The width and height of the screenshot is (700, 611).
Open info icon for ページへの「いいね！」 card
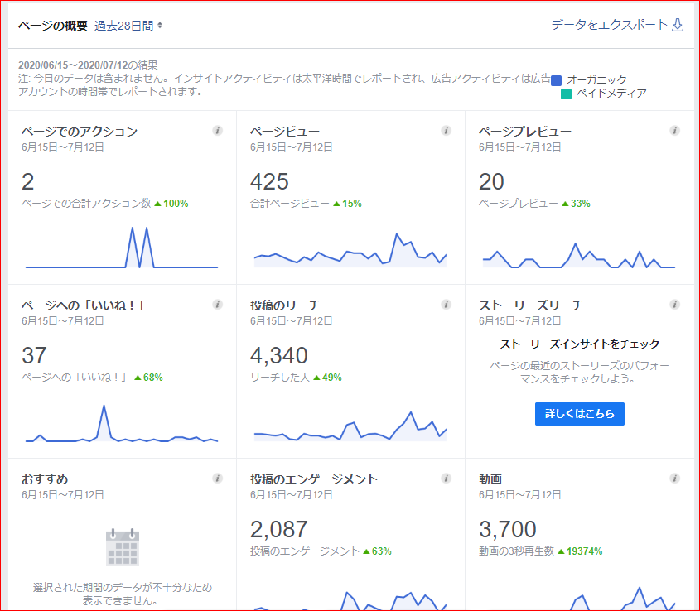(x=217, y=305)
